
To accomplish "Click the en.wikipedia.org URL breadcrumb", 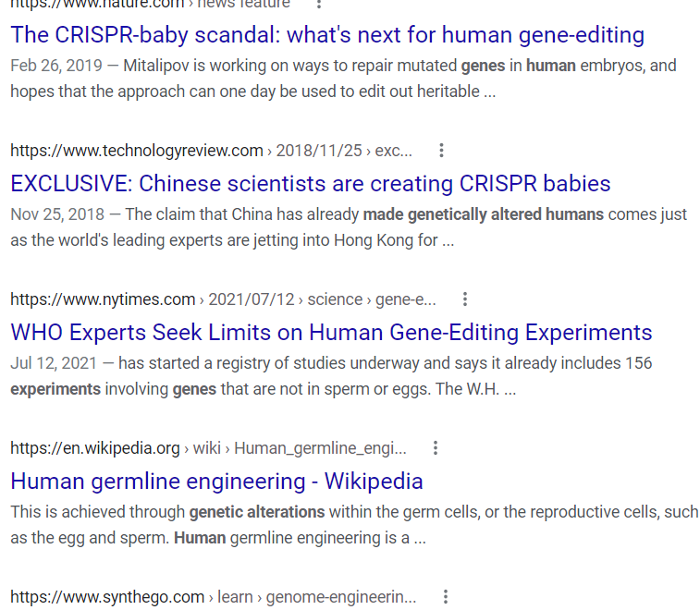I will click(208, 448).
